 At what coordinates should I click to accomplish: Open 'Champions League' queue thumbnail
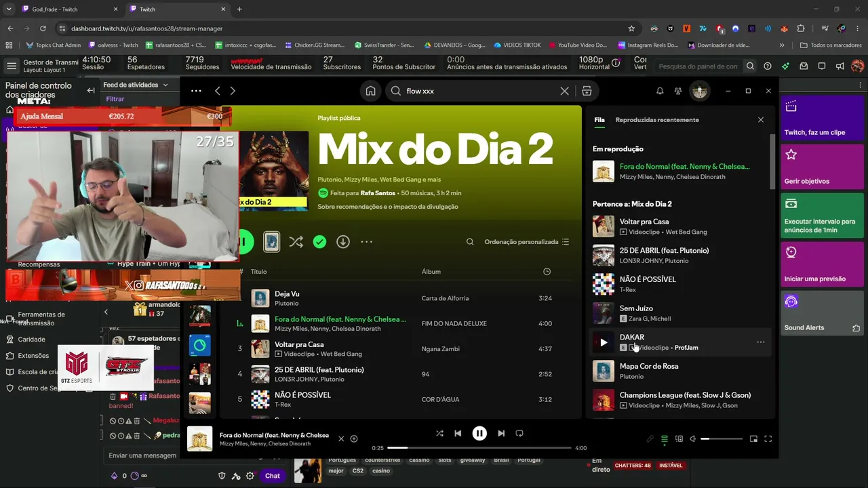coord(604,400)
